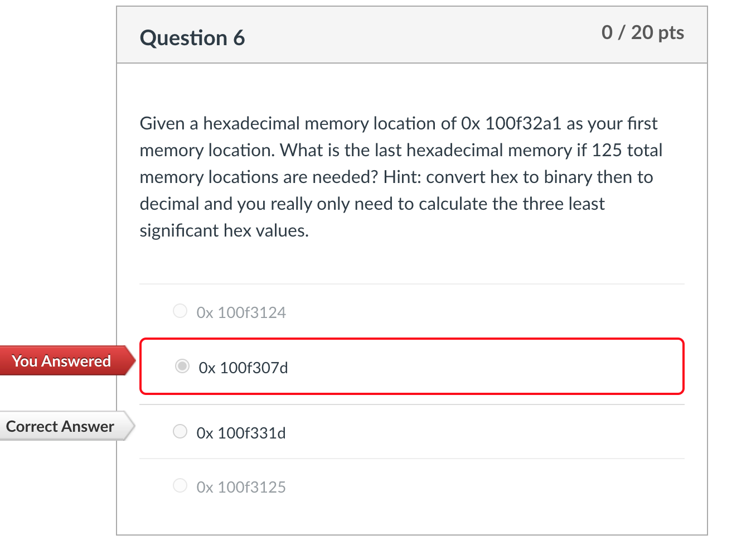This screenshot has height=559, width=756.
Task: Click the '0 / 20 pts' score text
Action: 642,32
